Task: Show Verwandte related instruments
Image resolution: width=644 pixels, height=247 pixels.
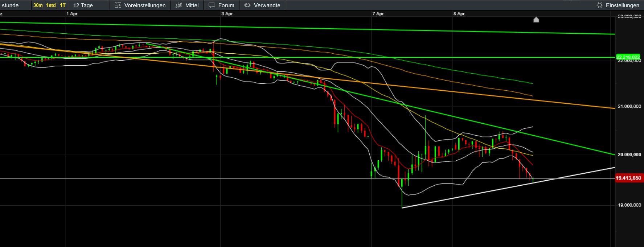Action: 262,5
